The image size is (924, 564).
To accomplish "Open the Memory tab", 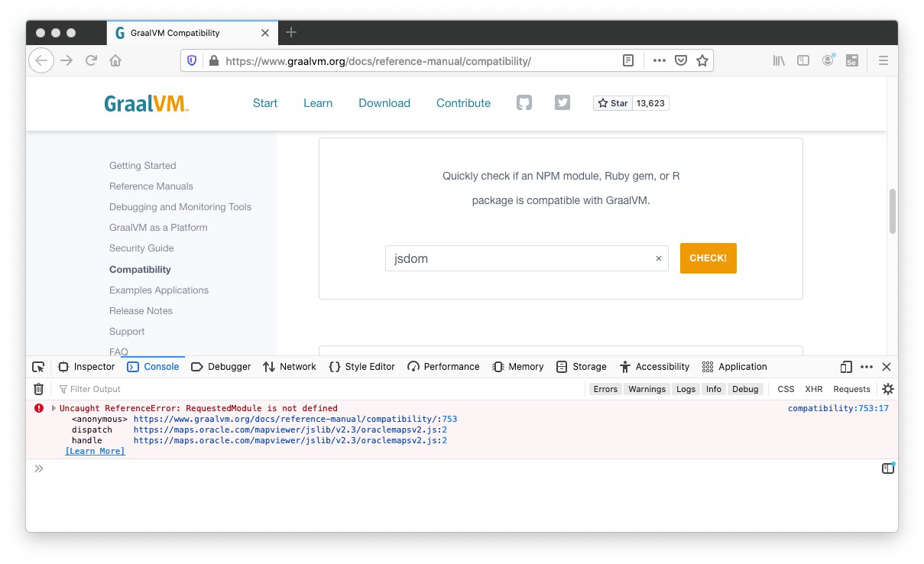I will point(518,367).
